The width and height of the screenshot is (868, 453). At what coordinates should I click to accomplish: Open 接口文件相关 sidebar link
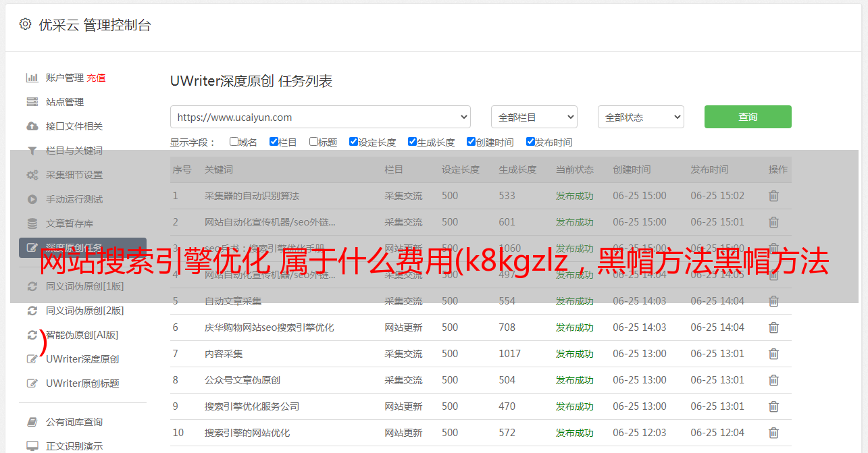74,126
